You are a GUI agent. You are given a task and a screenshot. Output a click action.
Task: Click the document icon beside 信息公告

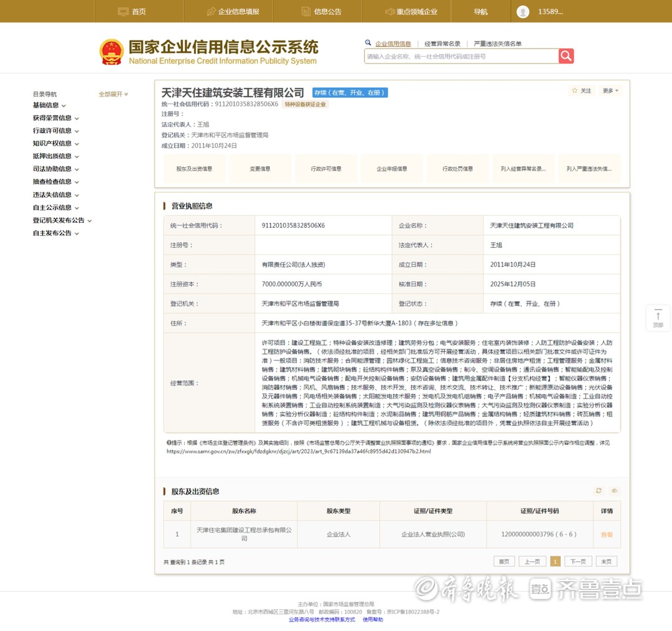pyautogui.click(x=306, y=12)
